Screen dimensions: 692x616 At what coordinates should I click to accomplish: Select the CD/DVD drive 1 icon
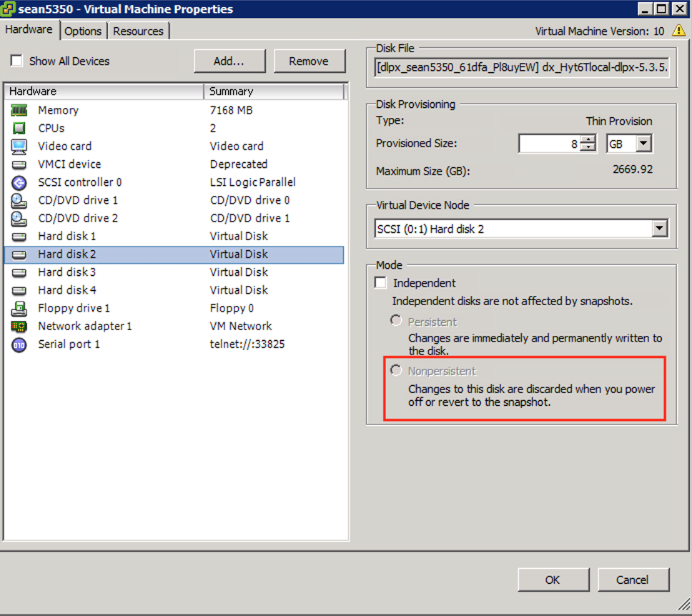[19, 200]
